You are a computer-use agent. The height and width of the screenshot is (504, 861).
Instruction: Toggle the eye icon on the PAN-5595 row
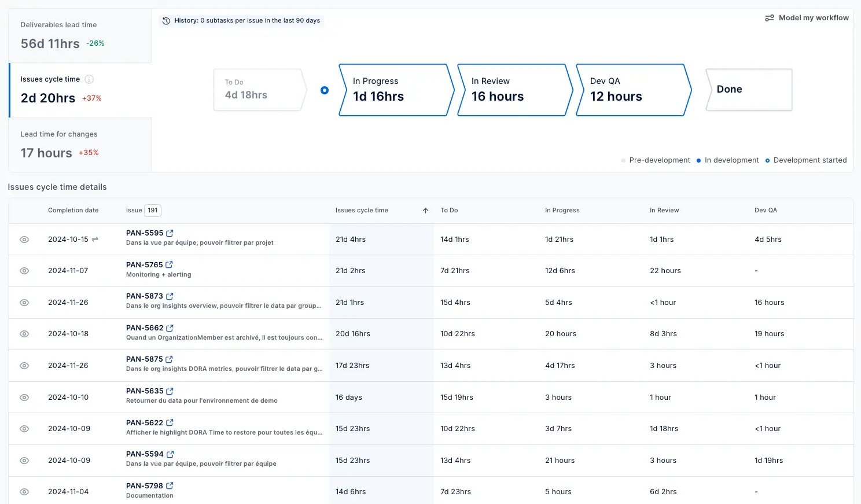pyautogui.click(x=24, y=239)
